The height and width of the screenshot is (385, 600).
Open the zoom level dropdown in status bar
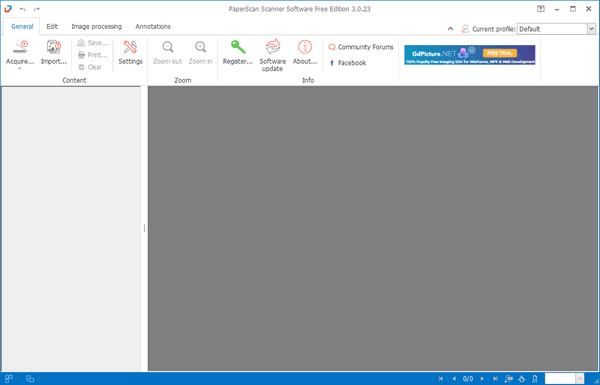(580, 379)
